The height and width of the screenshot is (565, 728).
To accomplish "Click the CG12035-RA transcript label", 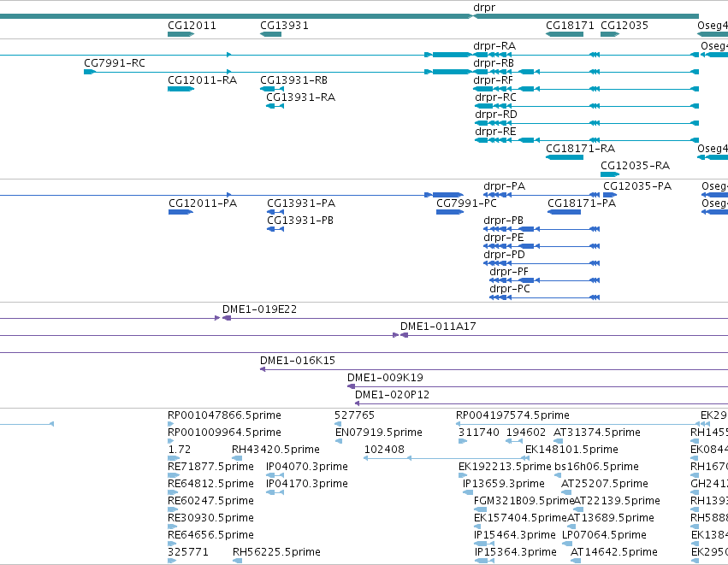I will tap(635, 166).
